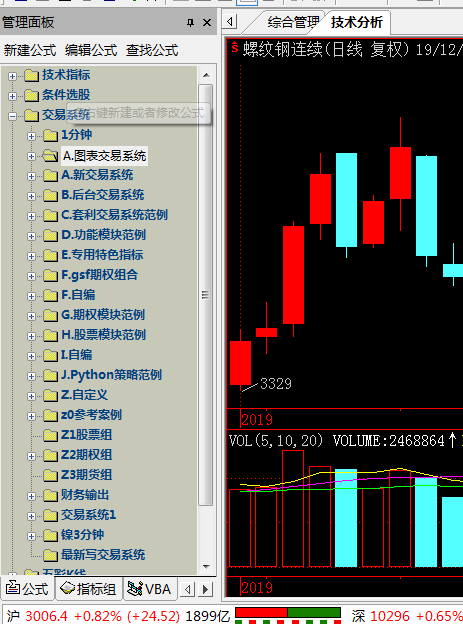Screen dimensions: 463x624
Task: Expand the 财务输出 node
Action: tap(31, 496)
